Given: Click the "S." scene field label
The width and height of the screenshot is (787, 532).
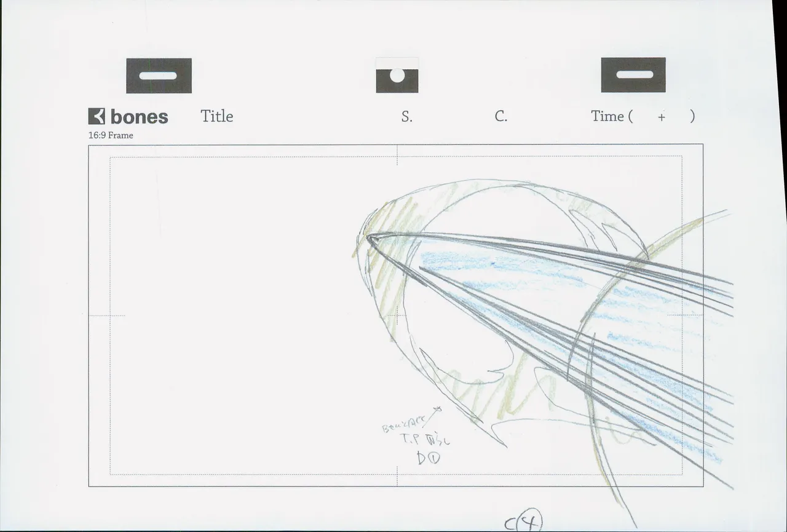Looking at the screenshot, I should pos(407,117).
